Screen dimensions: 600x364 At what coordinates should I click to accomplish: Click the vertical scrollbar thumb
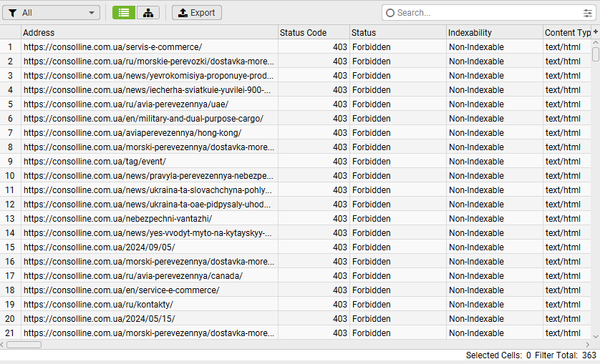pos(596,54)
